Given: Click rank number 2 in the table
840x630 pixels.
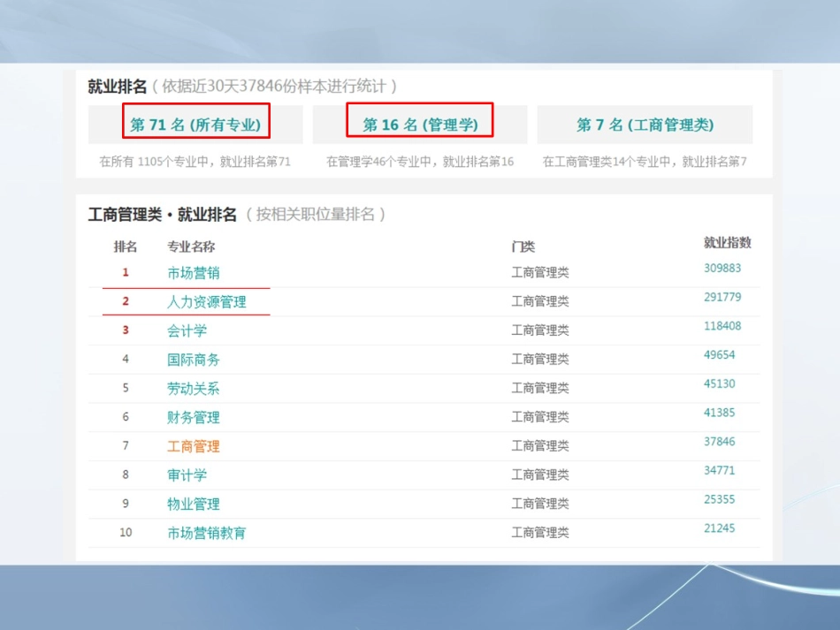Looking at the screenshot, I should 126,301.
